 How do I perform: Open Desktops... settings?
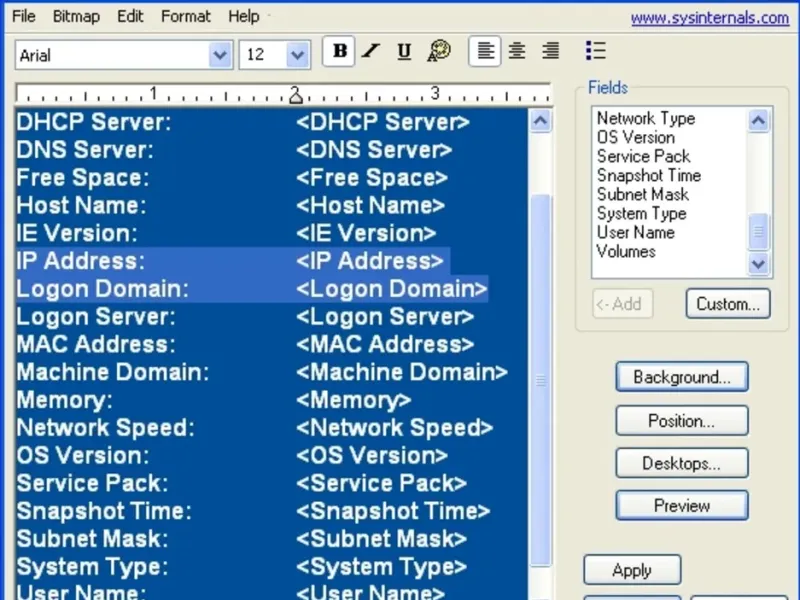pyautogui.click(x=682, y=463)
